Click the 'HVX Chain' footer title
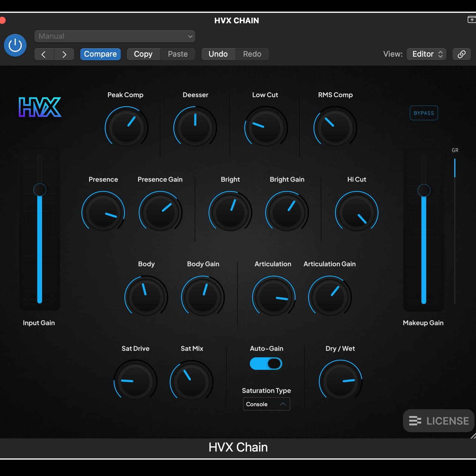Screen dimensions: 476x476 click(238, 447)
